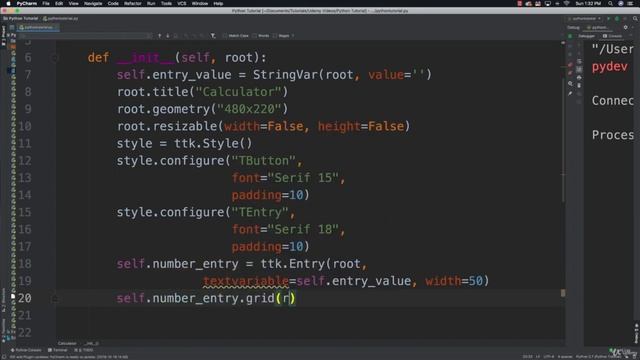
Task: Open the Refactor menu
Action: [133, 3]
